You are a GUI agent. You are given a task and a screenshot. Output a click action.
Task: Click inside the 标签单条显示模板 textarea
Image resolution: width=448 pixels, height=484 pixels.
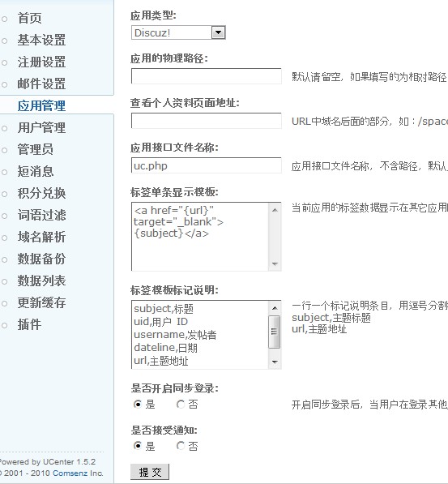tap(200, 237)
